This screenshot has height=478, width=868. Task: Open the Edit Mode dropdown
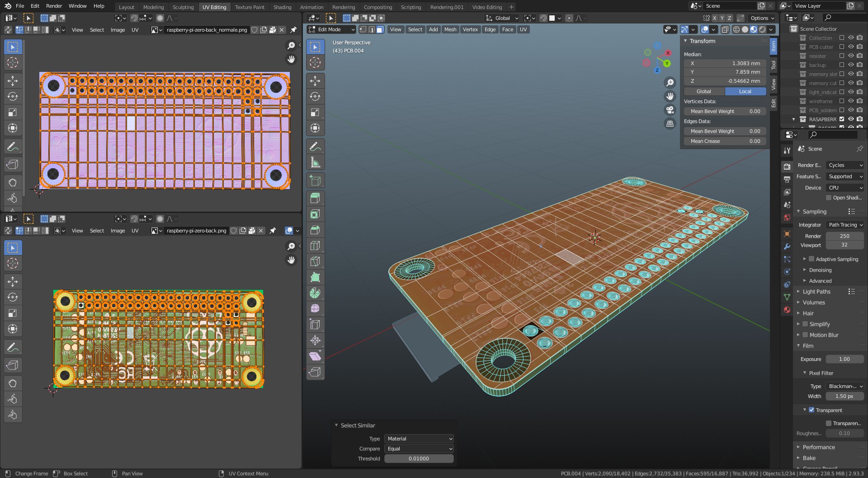click(332, 29)
